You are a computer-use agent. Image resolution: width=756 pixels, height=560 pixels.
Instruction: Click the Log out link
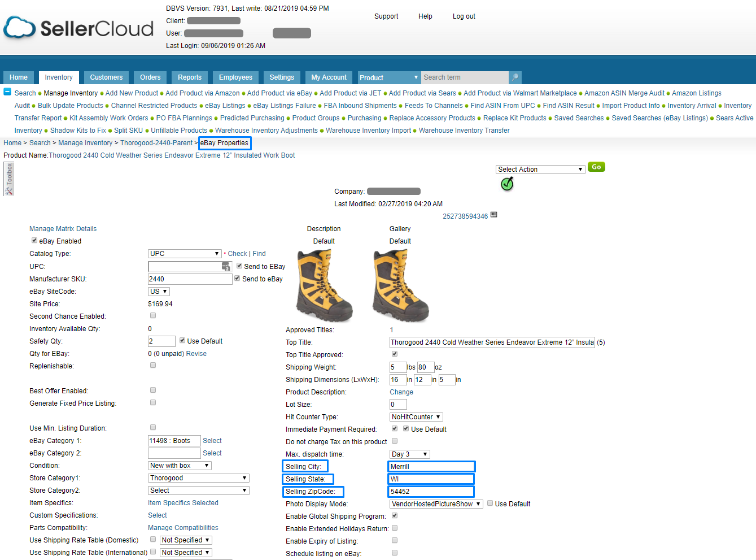coord(464,16)
